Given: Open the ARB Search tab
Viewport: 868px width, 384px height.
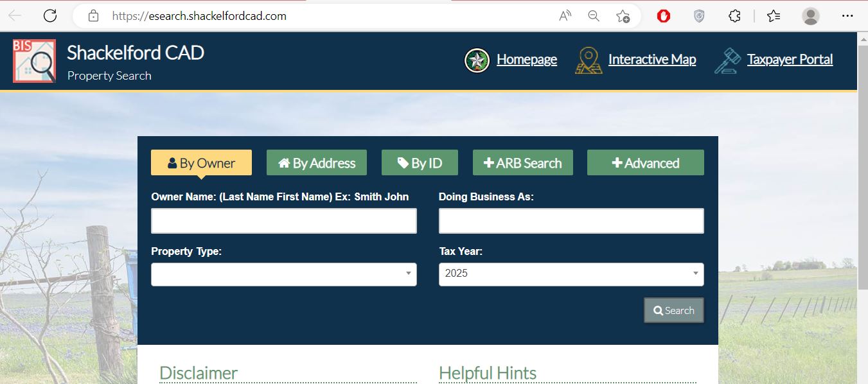Looking at the screenshot, I should click(522, 163).
